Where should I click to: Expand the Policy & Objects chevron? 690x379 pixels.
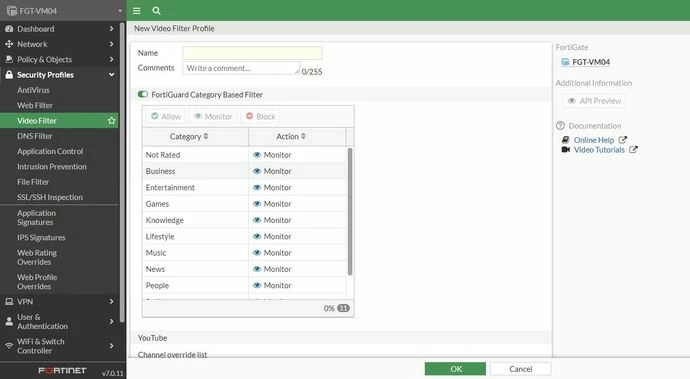pyautogui.click(x=111, y=59)
